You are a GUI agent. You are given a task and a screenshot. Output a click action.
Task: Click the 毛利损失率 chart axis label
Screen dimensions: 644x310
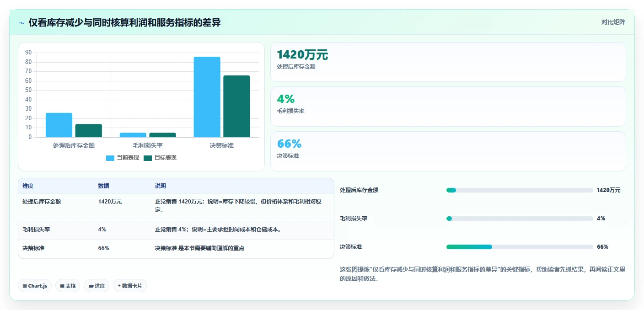pos(148,145)
